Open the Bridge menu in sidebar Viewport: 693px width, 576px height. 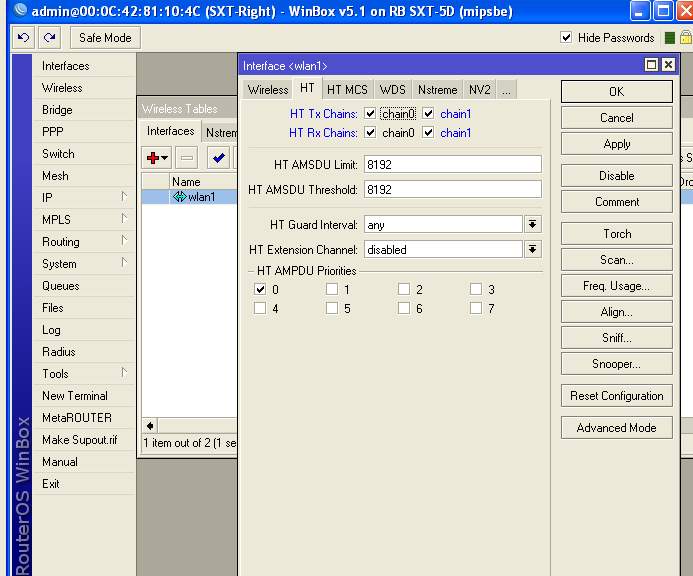click(x=57, y=110)
